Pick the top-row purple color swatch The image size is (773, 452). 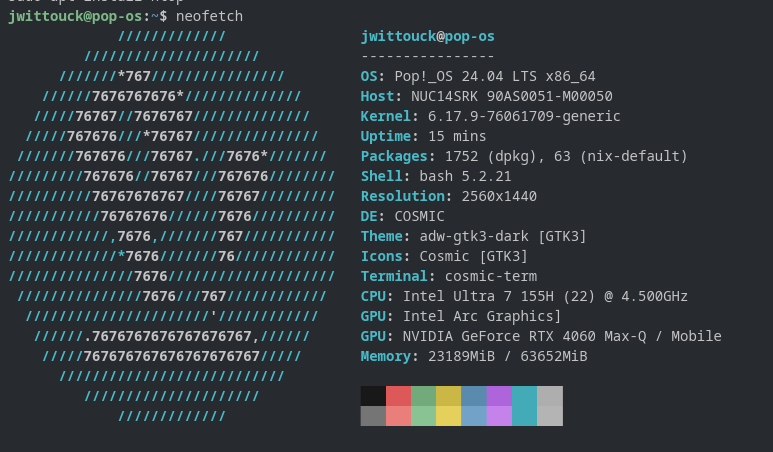coord(499,396)
